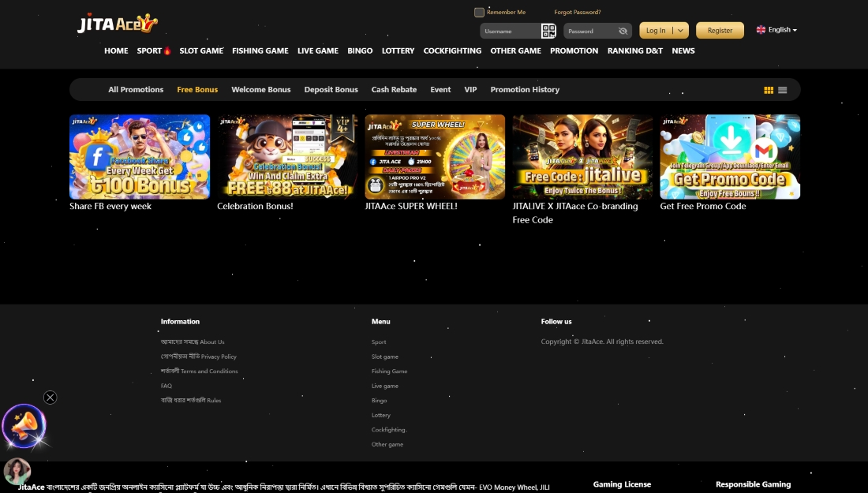Image resolution: width=868 pixels, height=493 pixels.
Task: Click the Forgot Password link
Action: coord(578,12)
